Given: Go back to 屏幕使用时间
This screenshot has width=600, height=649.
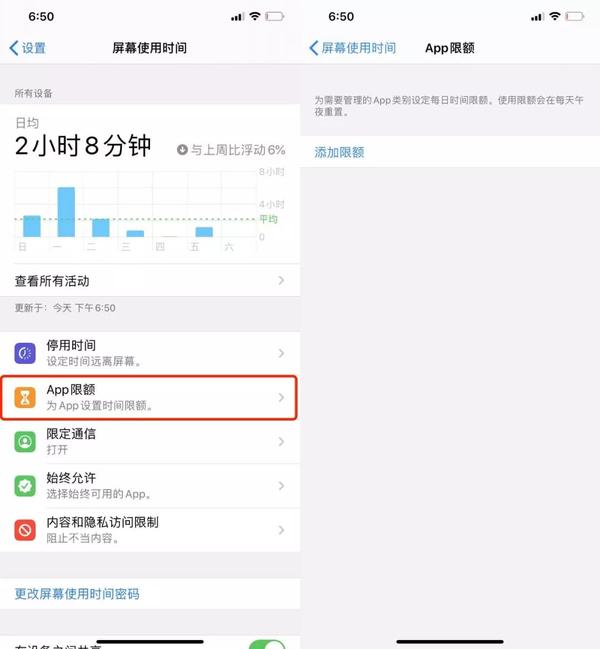Looking at the screenshot, I should [353, 48].
